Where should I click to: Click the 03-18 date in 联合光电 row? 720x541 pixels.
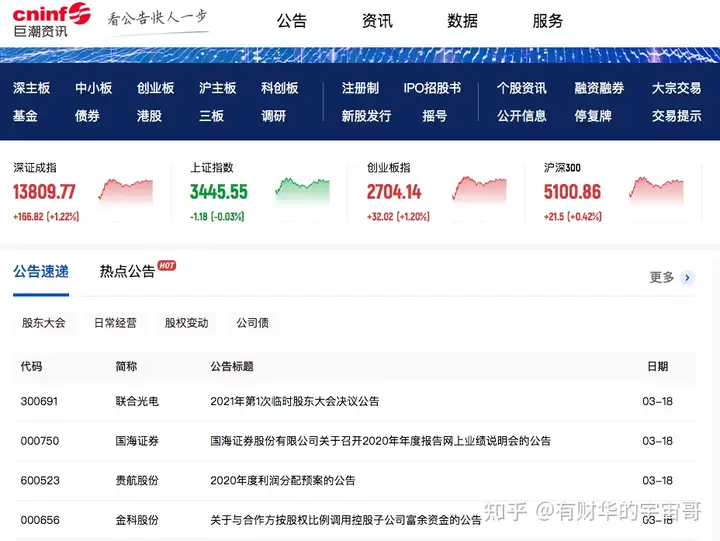(658, 401)
